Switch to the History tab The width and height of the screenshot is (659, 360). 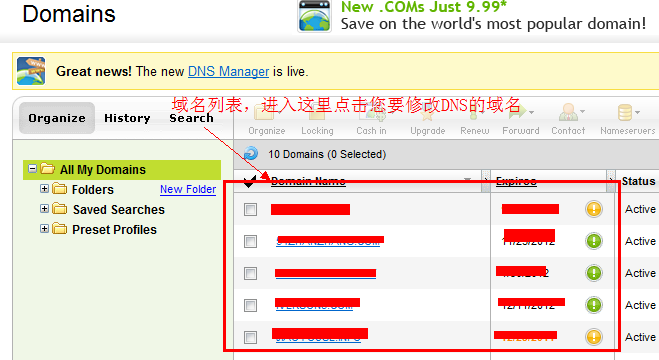click(x=127, y=118)
